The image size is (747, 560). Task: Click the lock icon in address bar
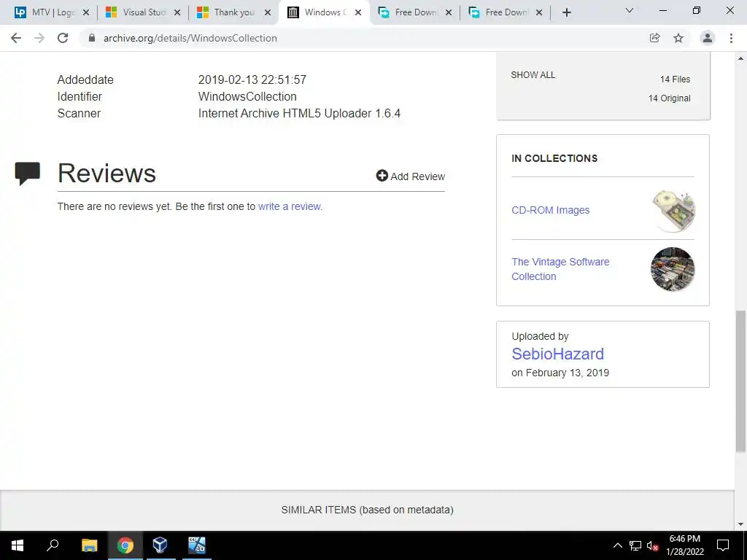92,38
